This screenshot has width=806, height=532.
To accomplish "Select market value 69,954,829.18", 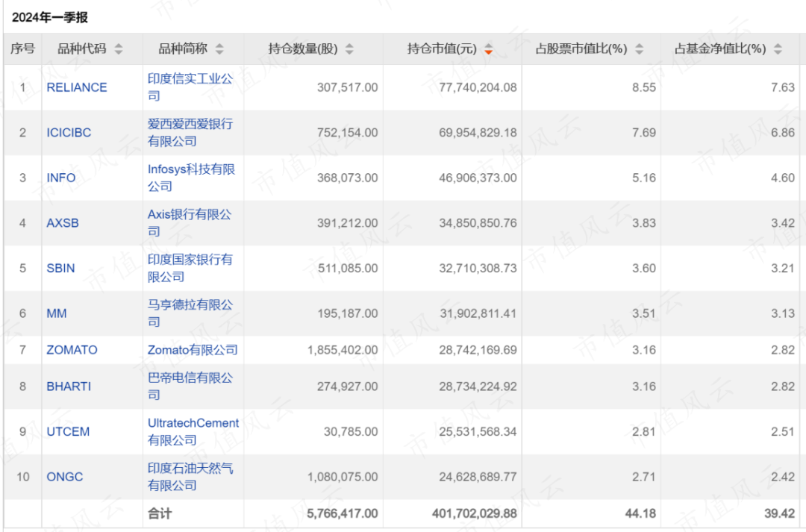I will (x=478, y=133).
